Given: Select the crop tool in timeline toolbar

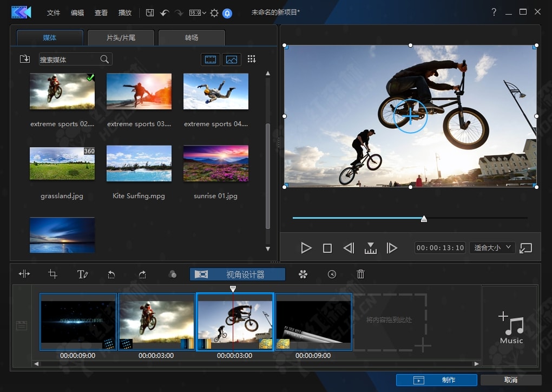Looking at the screenshot, I should (x=52, y=275).
